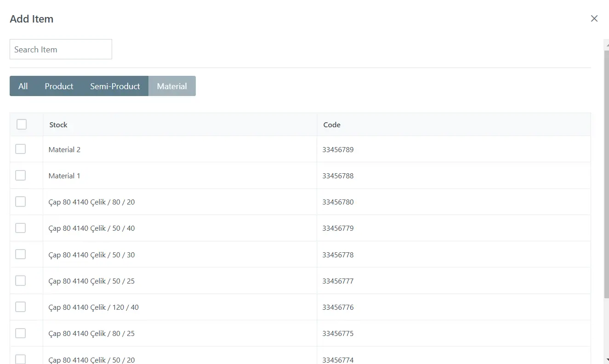The image size is (609, 364).
Task: Switch to the All filter tab
Action: [x=23, y=86]
